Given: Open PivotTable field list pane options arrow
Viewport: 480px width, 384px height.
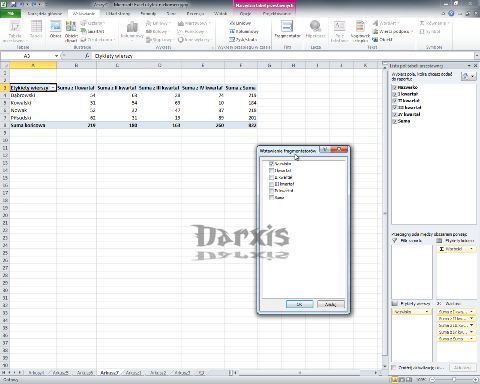Looking at the screenshot, I should pos(469,66).
